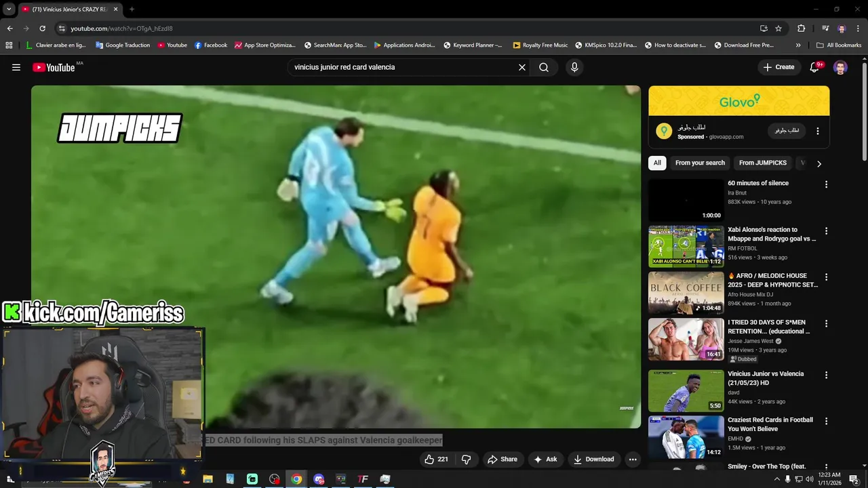Image resolution: width=868 pixels, height=488 pixels.
Task: Open Facebook bookmark
Action: click(210, 45)
